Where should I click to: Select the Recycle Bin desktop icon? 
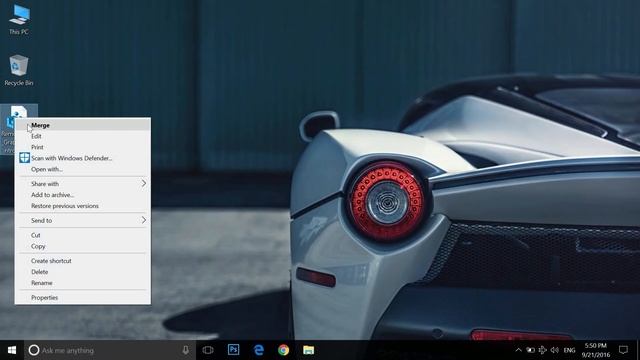point(19,70)
